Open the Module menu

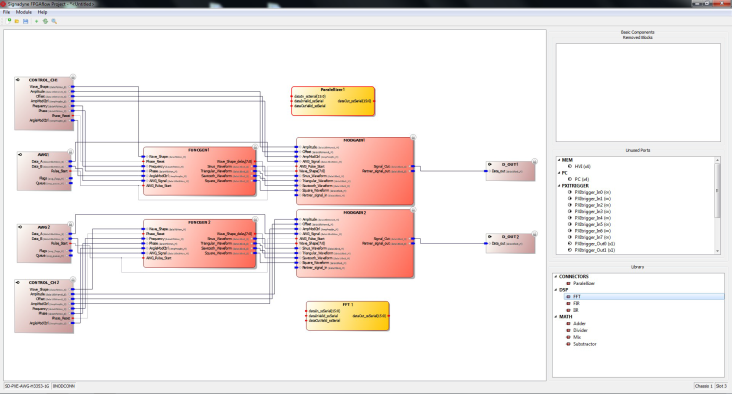(24, 12)
